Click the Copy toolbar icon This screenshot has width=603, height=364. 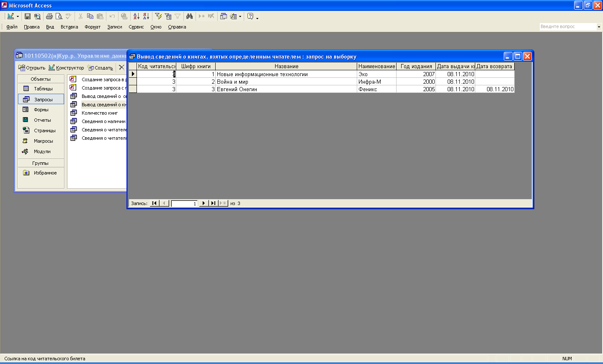tap(90, 16)
